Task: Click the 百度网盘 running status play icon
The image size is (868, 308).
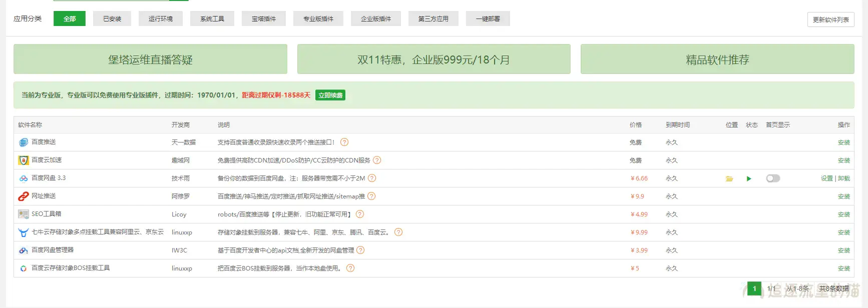Action: [749, 178]
